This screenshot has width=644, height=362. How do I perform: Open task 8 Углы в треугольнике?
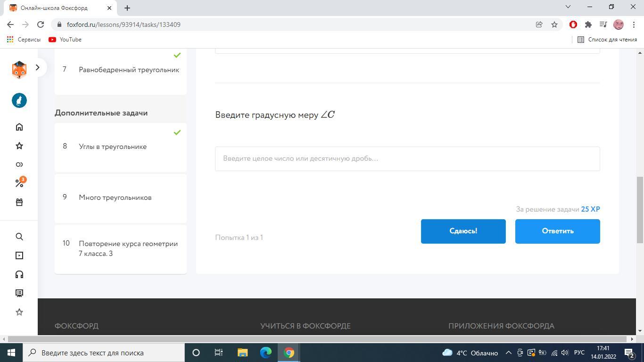tap(121, 147)
